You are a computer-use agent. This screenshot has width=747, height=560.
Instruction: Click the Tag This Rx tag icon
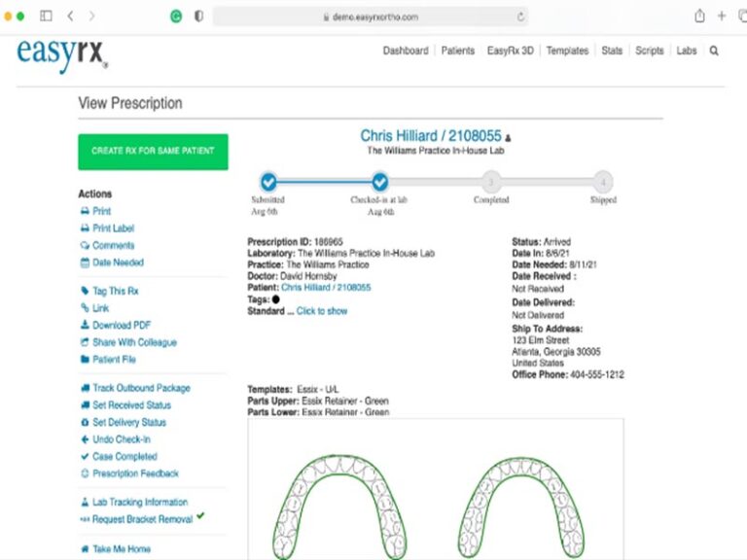tap(85, 291)
